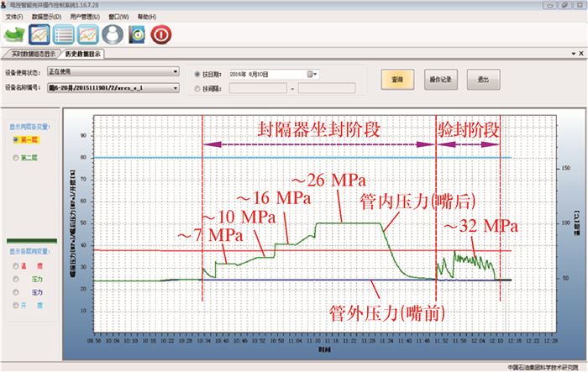Click the 退出 exit button
The height and width of the screenshot is (372, 588).
(484, 80)
